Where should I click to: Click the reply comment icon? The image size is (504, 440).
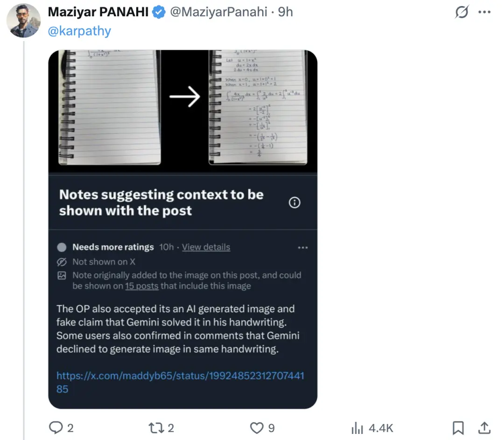56,427
